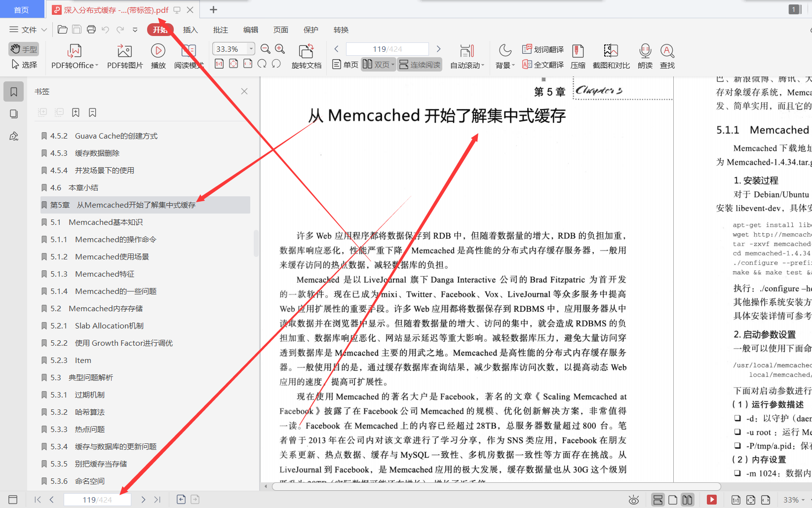This screenshot has height=508, width=812.
Task: Switch to the 插入 ribbon tab
Action: 190,30
